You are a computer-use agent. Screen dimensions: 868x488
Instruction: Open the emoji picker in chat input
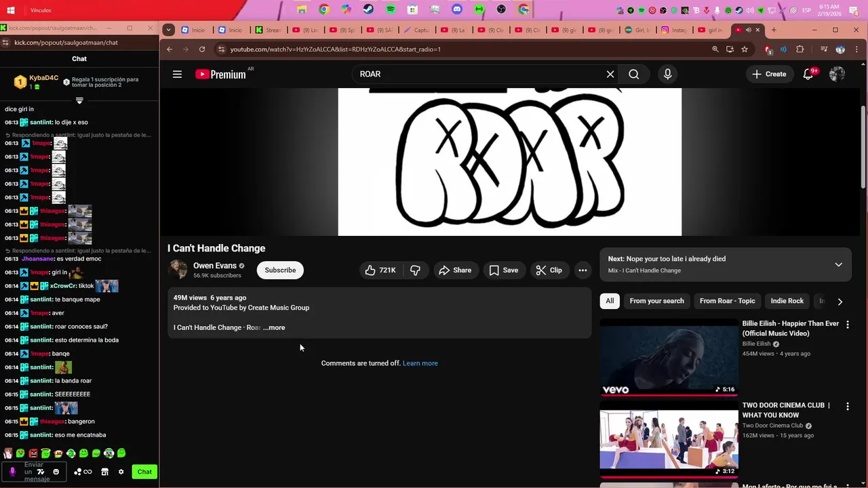coord(56,472)
